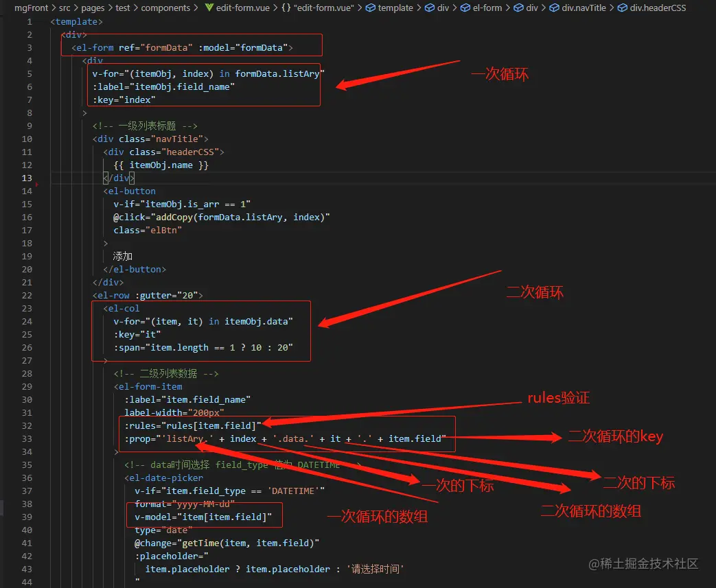Click the v-model="item[item.field]" text
The image size is (716, 588).
pos(203,517)
